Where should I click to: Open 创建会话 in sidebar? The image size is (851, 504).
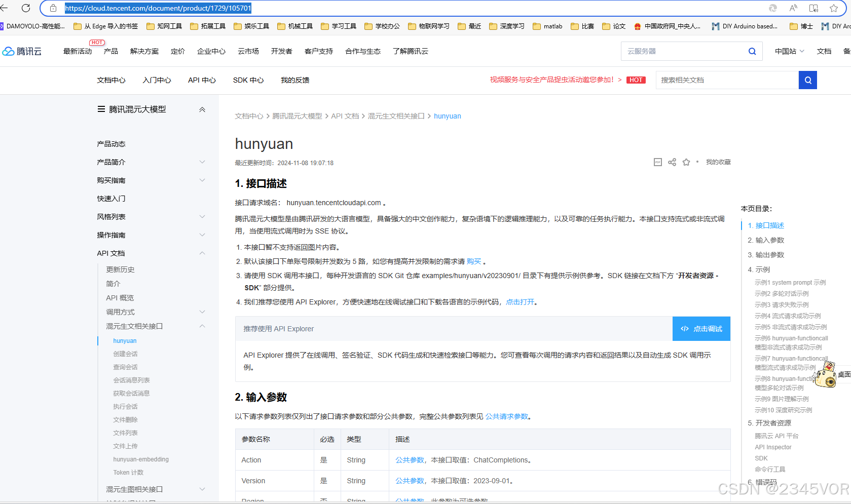click(x=125, y=354)
